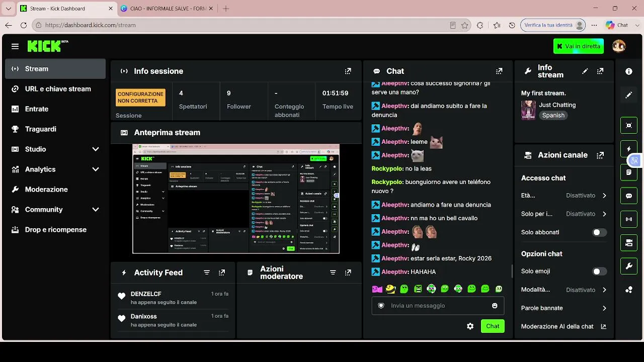The image size is (644, 362).
Task: Open the user profile avatar menu
Action: (618, 46)
